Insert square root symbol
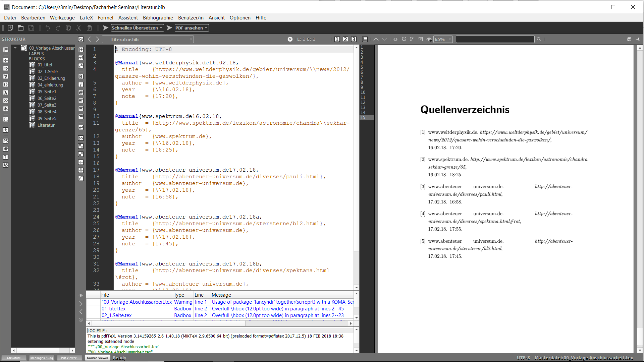The width and height of the screenshot is (644, 362). [81, 178]
